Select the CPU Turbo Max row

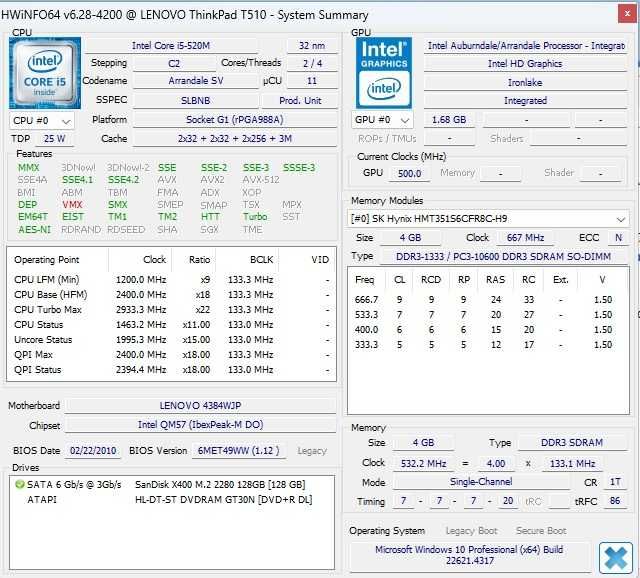[171, 310]
